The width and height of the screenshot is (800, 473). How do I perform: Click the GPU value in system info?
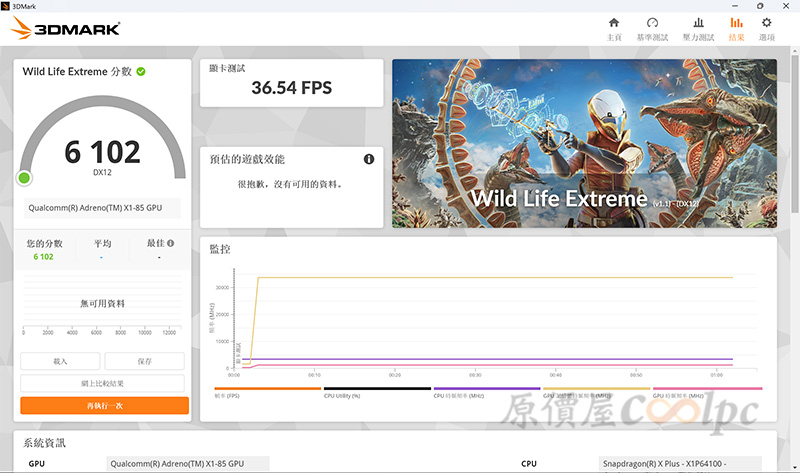188,463
